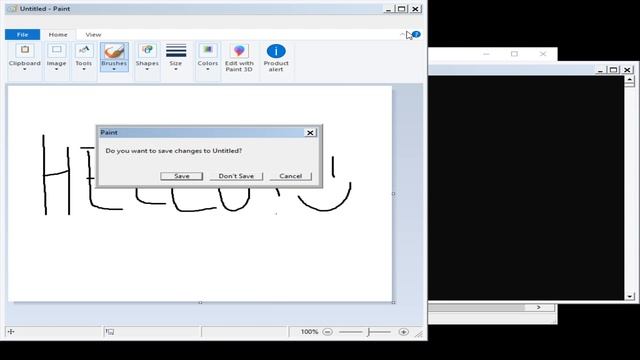Viewport: 640px width, 360px height.
Task: Expand the Size dropdown arrow
Action: (x=176, y=69)
